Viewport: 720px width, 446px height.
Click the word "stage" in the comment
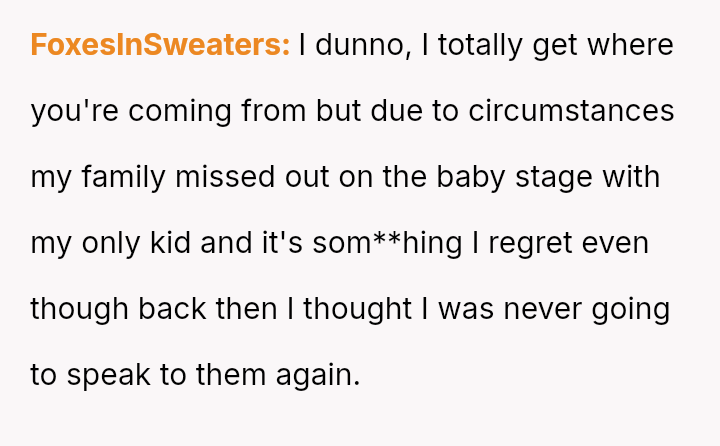pyautogui.click(x=554, y=179)
